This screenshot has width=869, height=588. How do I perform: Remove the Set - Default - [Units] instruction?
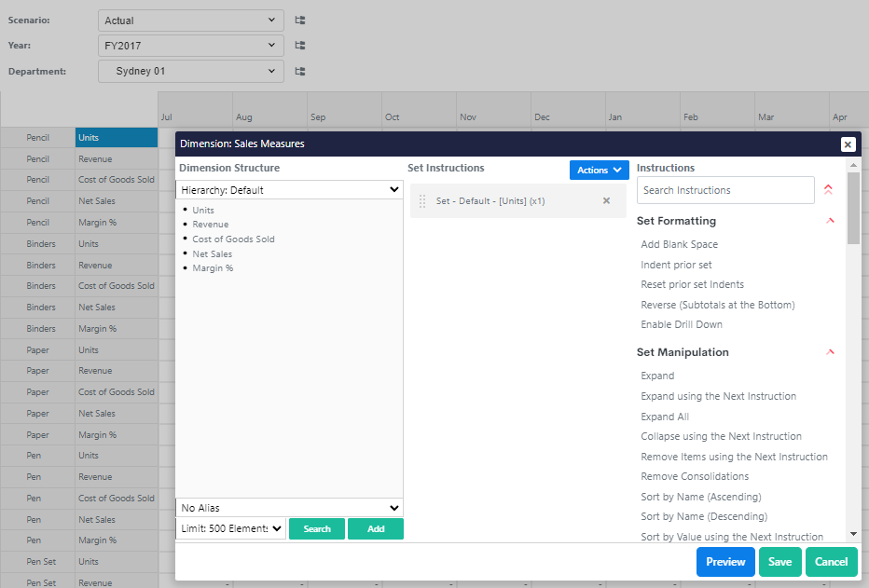606,200
